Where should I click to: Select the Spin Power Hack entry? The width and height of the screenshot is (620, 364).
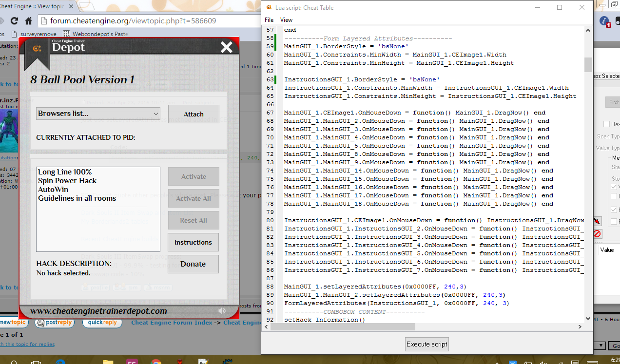pos(67,181)
